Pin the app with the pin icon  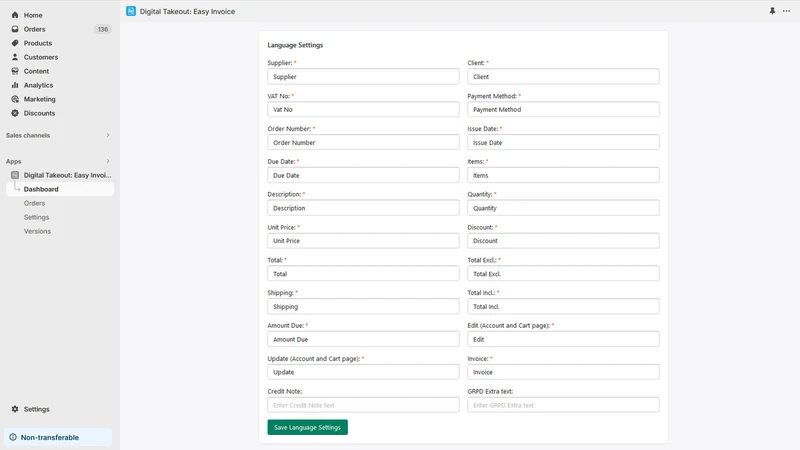[x=772, y=11]
